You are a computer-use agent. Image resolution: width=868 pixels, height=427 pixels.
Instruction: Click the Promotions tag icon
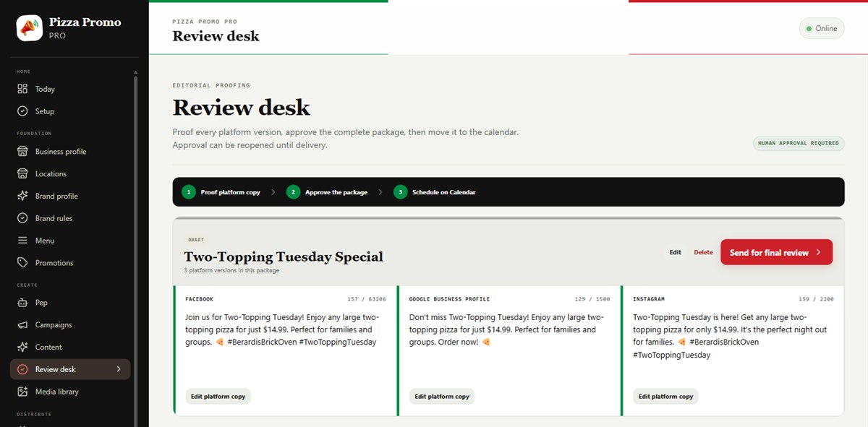[22, 263]
